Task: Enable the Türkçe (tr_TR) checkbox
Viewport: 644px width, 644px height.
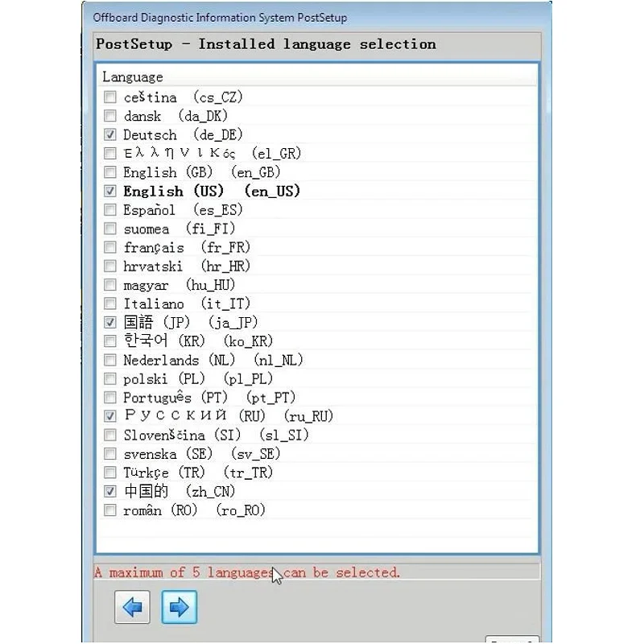Action: coord(110,473)
